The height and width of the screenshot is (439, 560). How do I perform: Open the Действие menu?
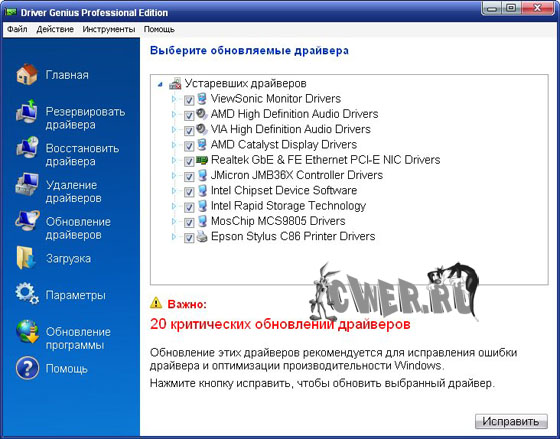click(55, 29)
